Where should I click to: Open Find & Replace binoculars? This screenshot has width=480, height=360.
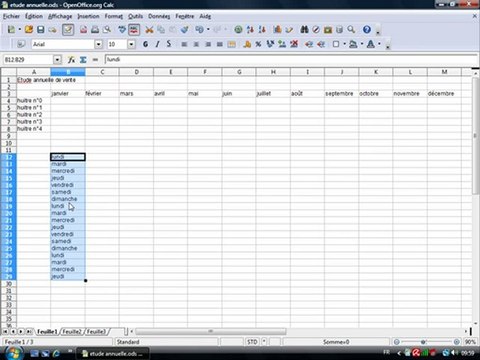[x=304, y=30]
